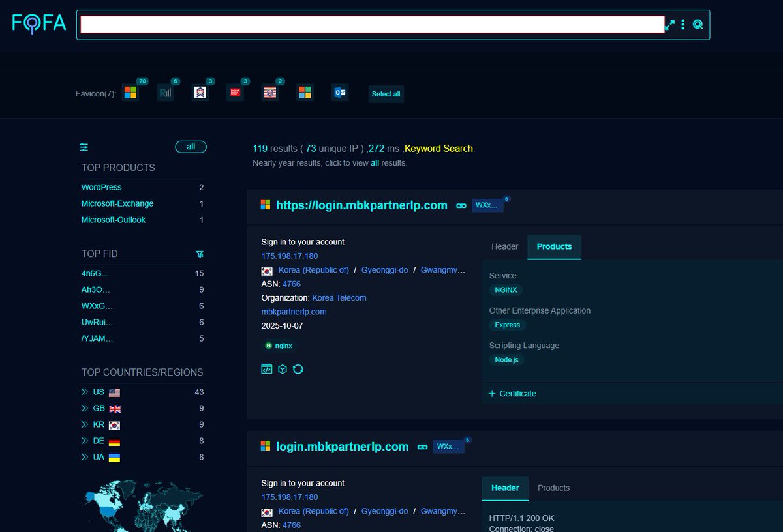Select Header tab in second result
This screenshot has width=783, height=532.
pos(505,488)
